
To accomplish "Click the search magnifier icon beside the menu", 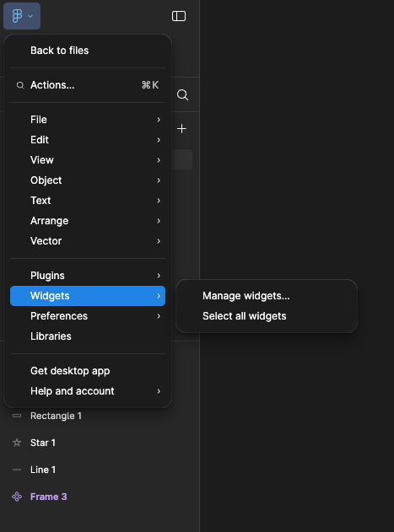I will (x=182, y=94).
